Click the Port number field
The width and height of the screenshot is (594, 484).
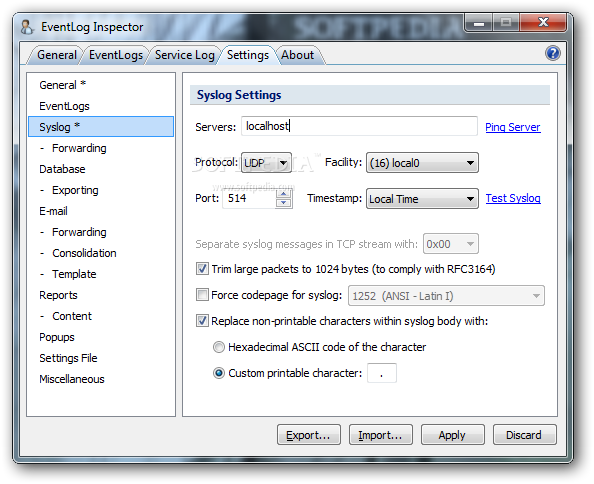(x=249, y=198)
